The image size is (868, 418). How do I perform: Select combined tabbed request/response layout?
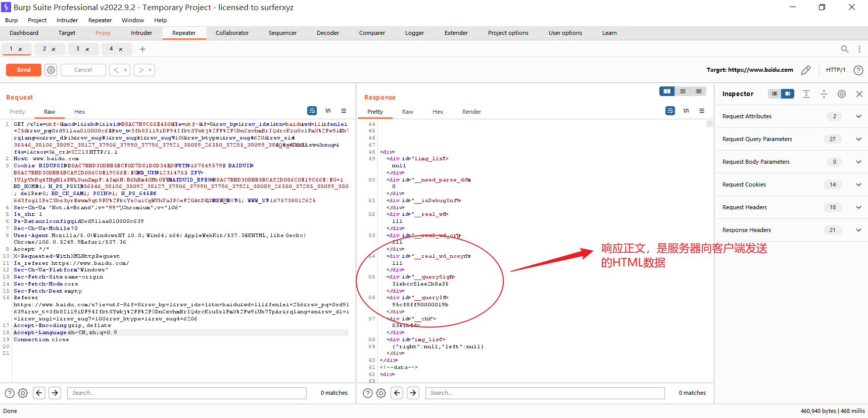(698, 91)
